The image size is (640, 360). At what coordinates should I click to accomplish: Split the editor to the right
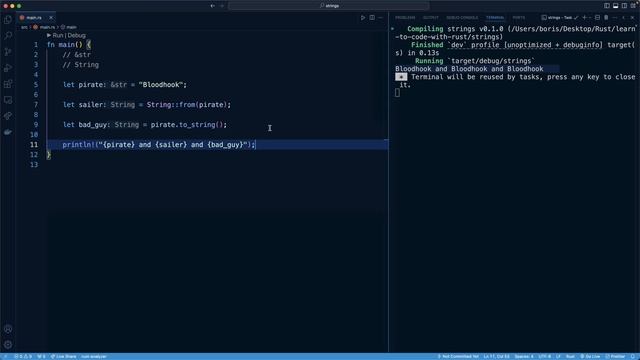point(372,18)
